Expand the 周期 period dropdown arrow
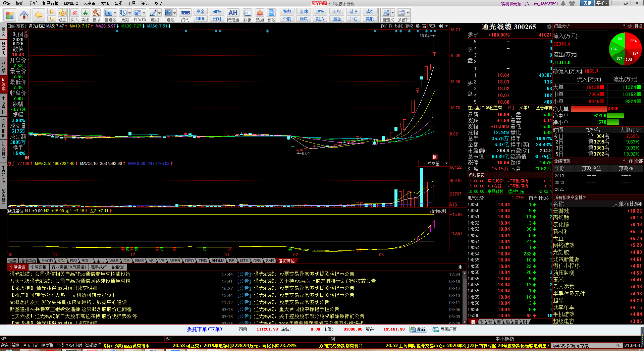 coord(129,13)
